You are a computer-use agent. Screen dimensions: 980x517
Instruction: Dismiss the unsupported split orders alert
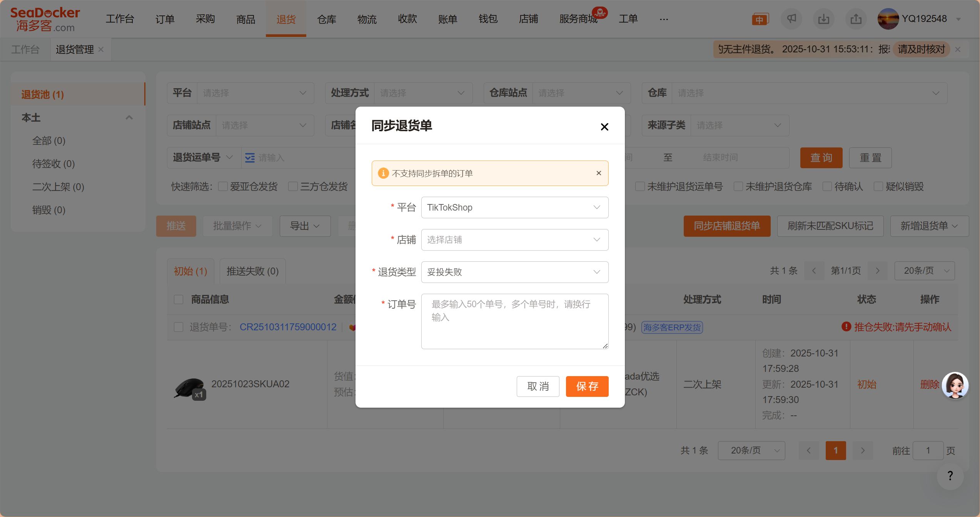click(x=599, y=173)
